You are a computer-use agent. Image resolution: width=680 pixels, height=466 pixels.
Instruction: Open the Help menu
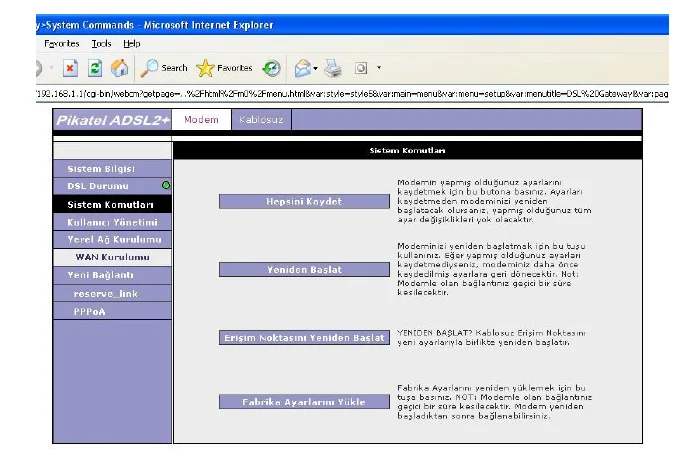click(132, 44)
